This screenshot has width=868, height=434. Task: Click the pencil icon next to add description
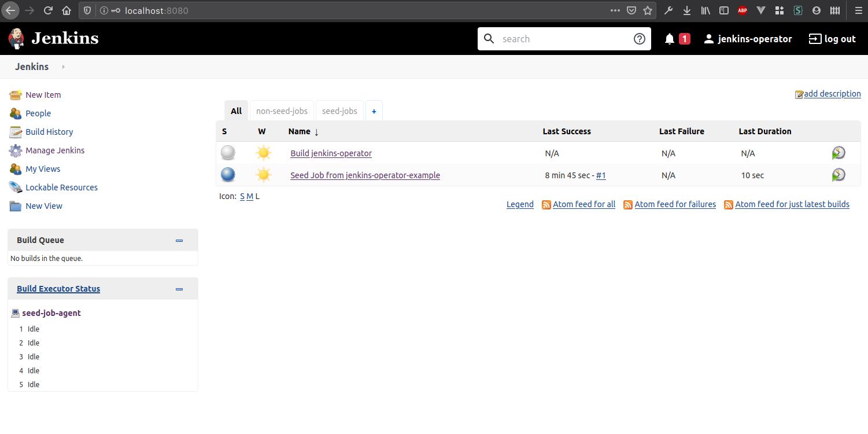point(799,93)
